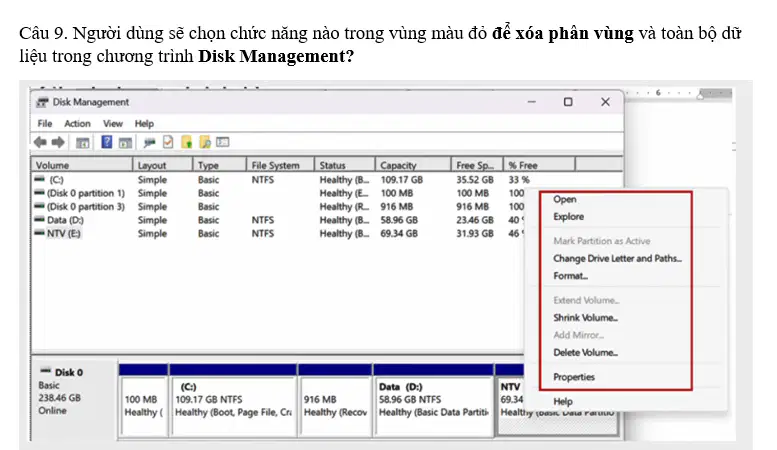Click the connect/refresh disk toolbar icon
Viewport: 777px width, 450px height.
pos(149,143)
